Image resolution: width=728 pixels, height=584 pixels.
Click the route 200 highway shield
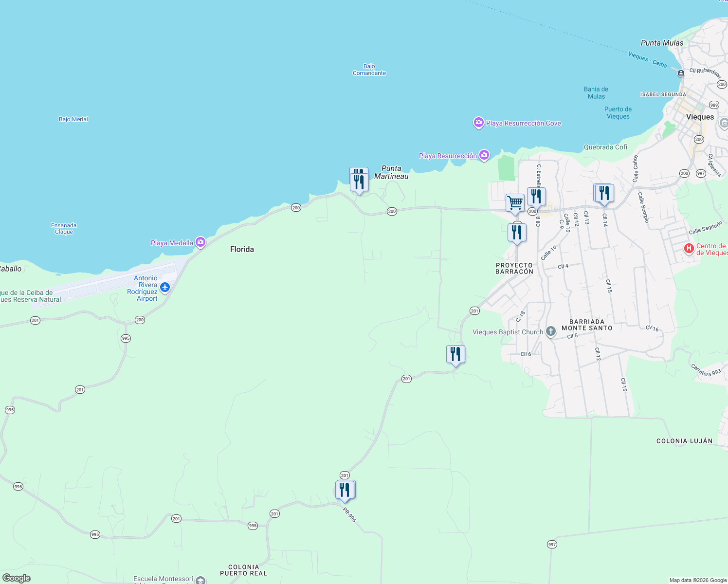[x=297, y=208]
